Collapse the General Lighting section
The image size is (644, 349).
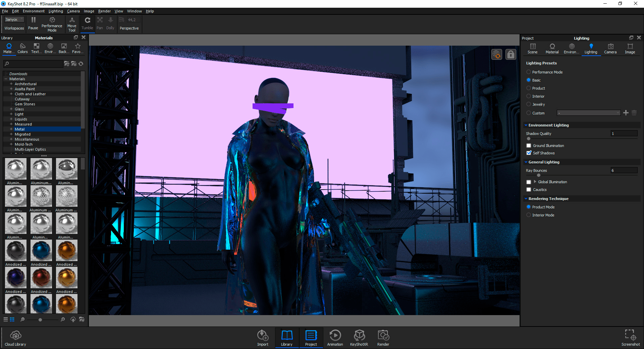pyautogui.click(x=526, y=162)
